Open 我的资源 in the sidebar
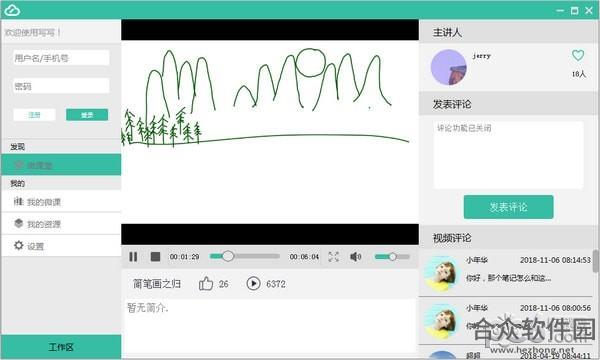Screen dimensions: 600x360 pos(61,224)
